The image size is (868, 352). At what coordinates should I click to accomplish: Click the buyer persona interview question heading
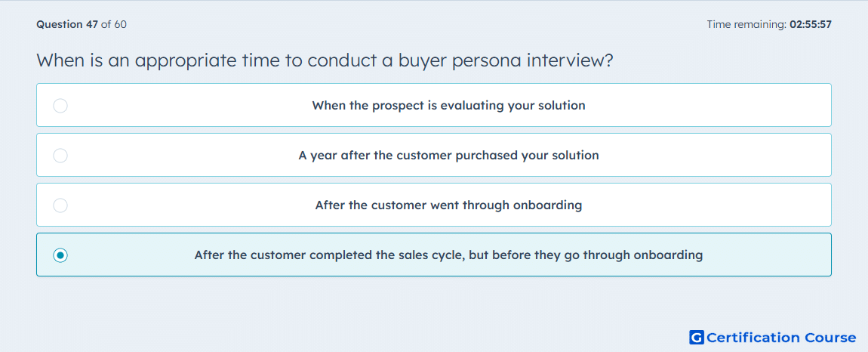pos(325,60)
